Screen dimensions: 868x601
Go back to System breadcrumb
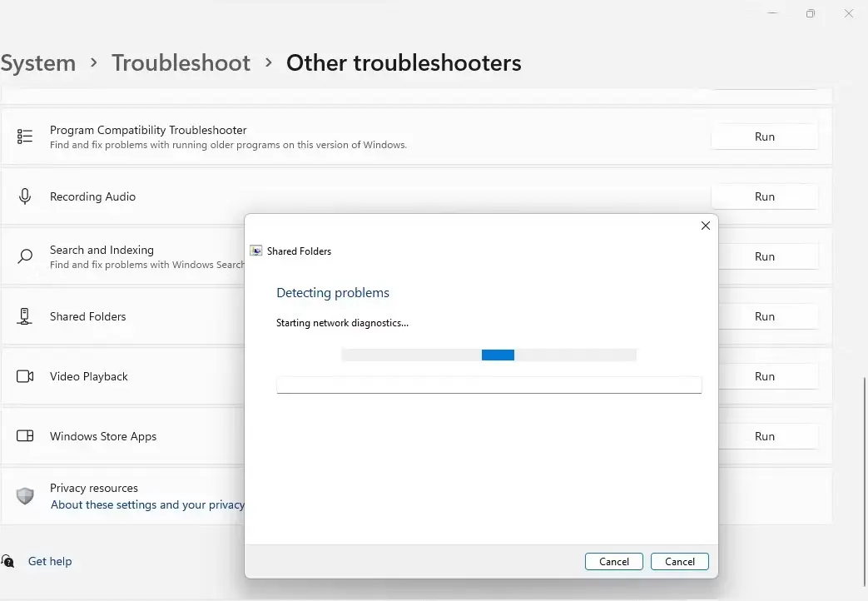[37, 63]
